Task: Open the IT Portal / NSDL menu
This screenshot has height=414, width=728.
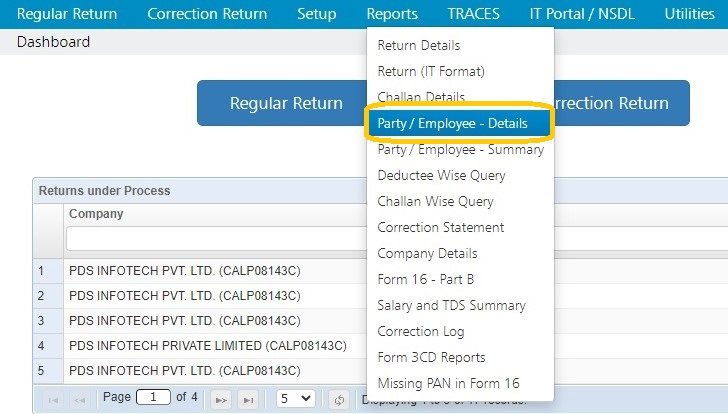Action: click(x=583, y=14)
